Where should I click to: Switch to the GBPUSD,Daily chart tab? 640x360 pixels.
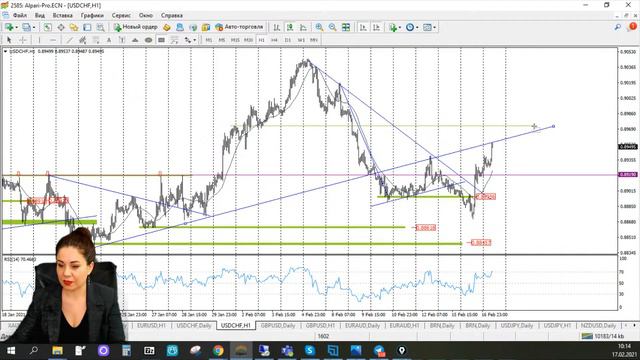tap(278, 326)
